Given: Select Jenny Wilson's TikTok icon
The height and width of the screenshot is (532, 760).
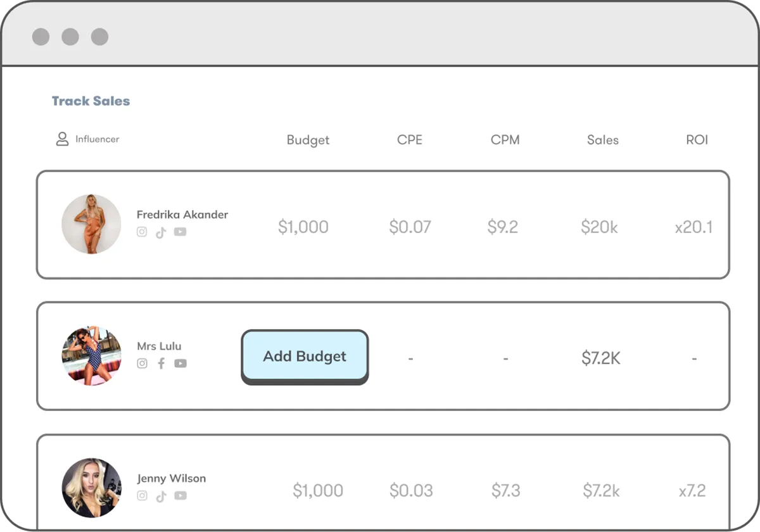Looking at the screenshot, I should click(161, 497).
